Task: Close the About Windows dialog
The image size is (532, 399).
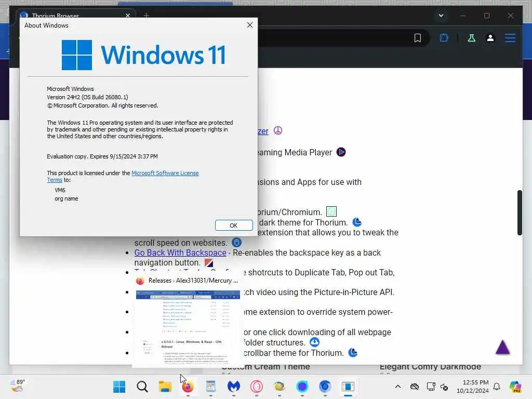Action: point(250,25)
